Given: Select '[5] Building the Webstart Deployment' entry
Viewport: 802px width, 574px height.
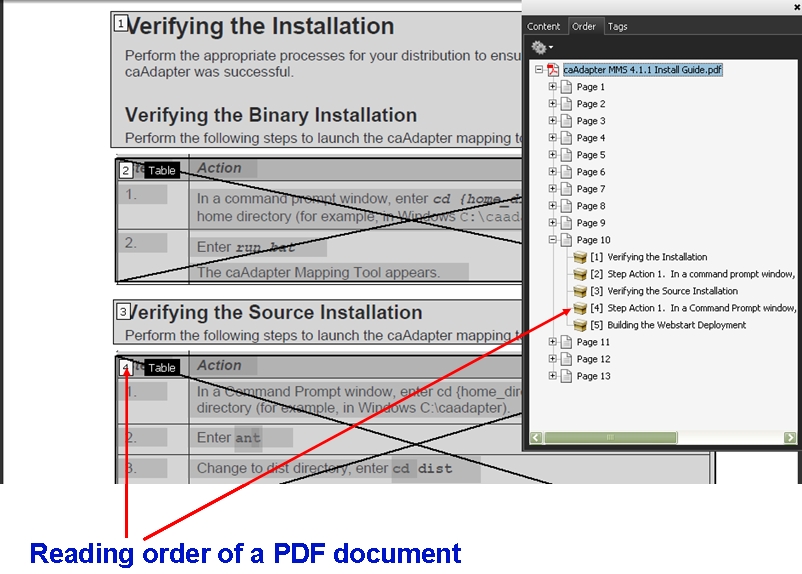Looking at the screenshot, I should (x=668, y=325).
